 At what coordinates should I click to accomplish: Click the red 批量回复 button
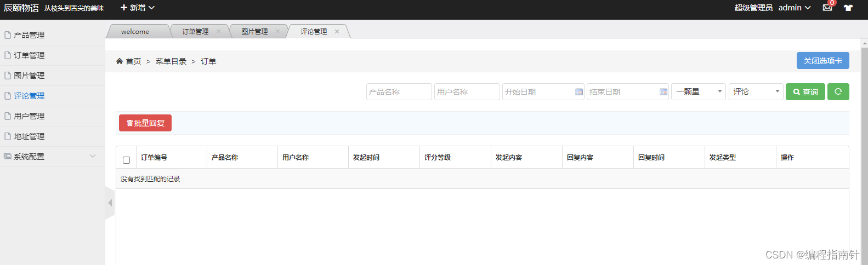[145, 123]
